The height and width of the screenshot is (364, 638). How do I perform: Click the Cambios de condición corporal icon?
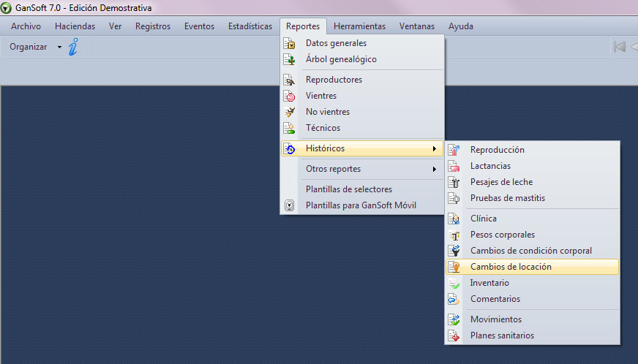[454, 251]
